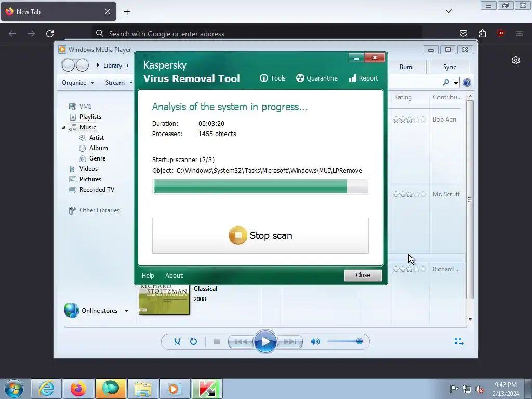
Task: Click Media Player vertical scrollbar
Action: [470, 199]
